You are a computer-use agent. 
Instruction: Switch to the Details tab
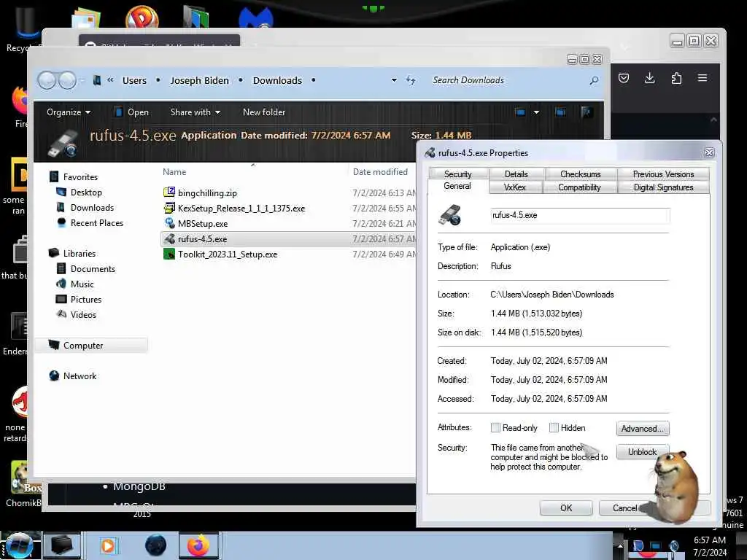pos(516,174)
